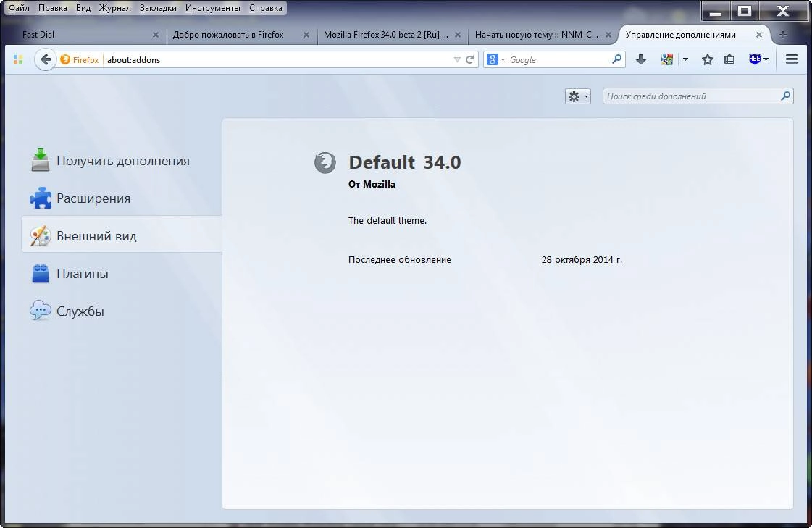Open a new tab with plus button
Screen dimensions: 812x528
[782, 35]
